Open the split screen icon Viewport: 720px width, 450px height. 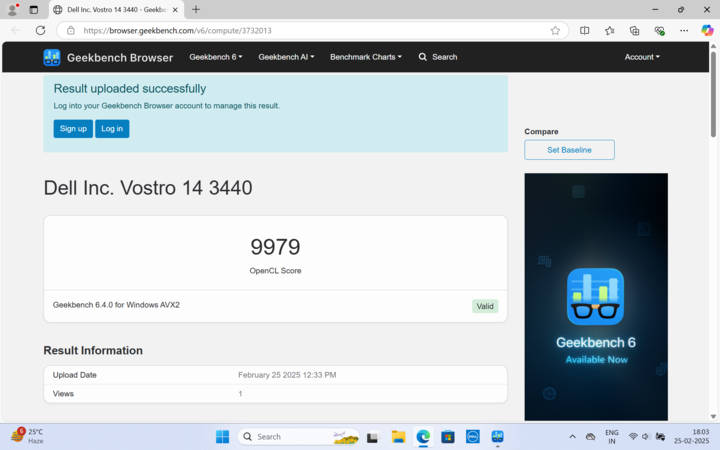(x=585, y=30)
